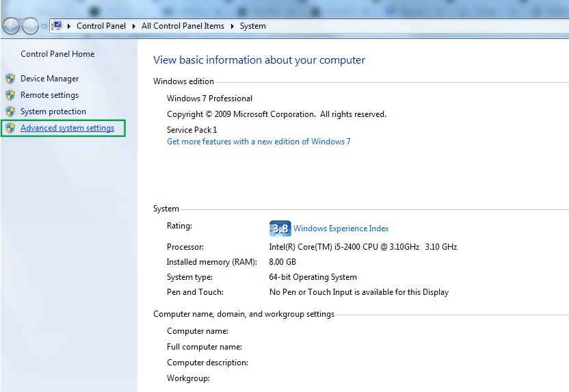Select the 64-bit Operating System value
Image resolution: width=569 pixels, height=392 pixels.
coord(313,277)
